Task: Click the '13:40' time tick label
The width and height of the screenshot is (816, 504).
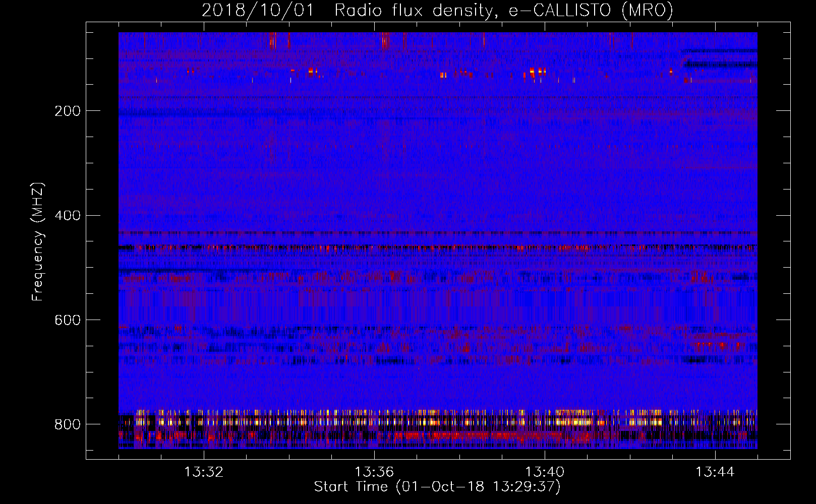Action: pyautogui.click(x=545, y=472)
